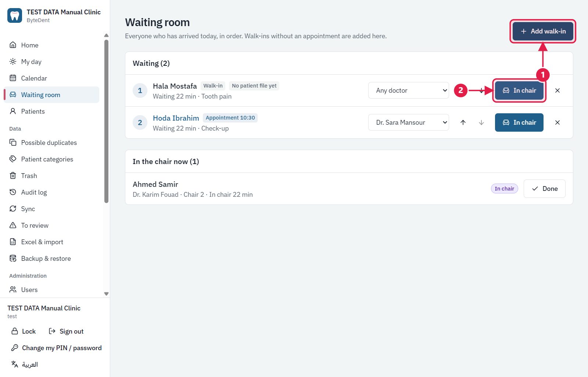
Task: Click Ahmed Samir's name
Action: click(155, 184)
